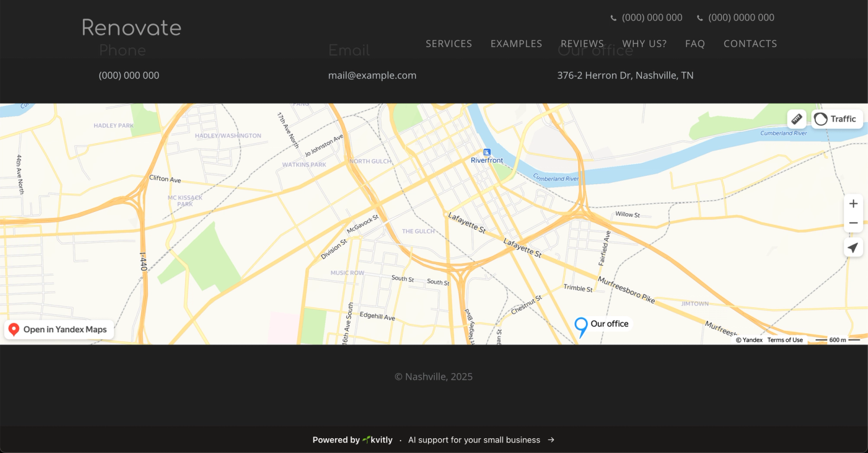Click the red pin in the Open in Yandex Maps button
This screenshot has width=868, height=453.
(x=14, y=330)
